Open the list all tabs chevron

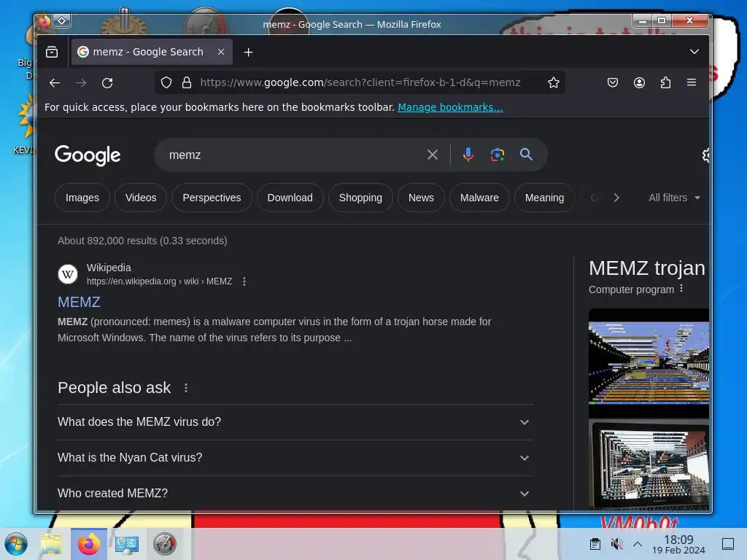point(694,52)
